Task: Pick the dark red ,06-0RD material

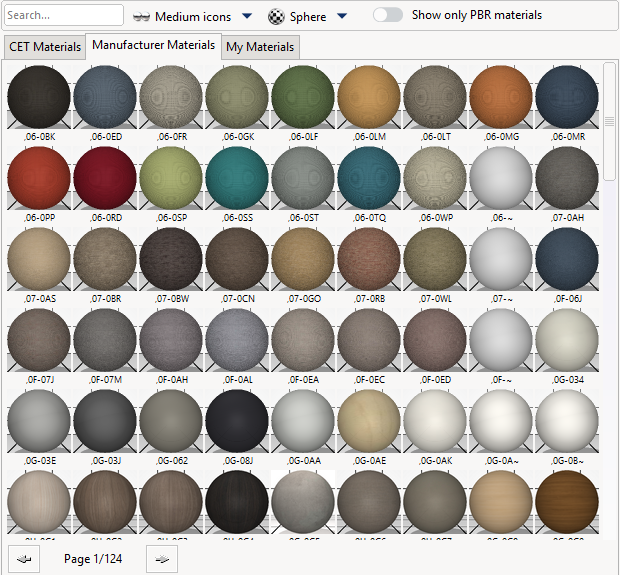Action: point(105,178)
